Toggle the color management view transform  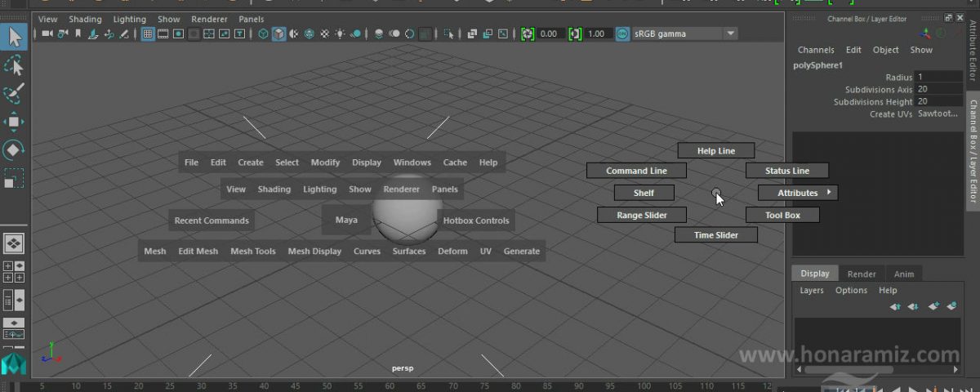point(622,33)
